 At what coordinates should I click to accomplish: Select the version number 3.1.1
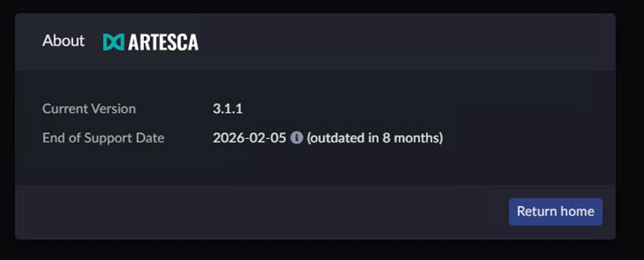click(x=228, y=109)
